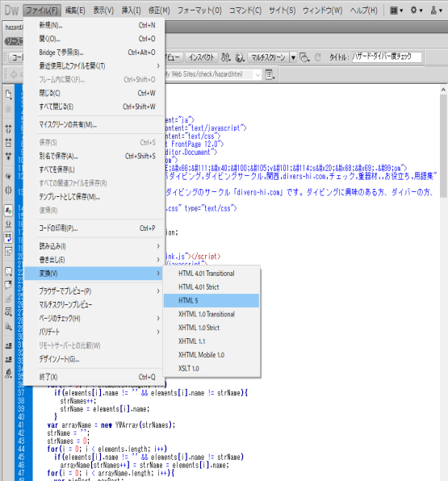Click scrollbar up arrow

[443, 90]
